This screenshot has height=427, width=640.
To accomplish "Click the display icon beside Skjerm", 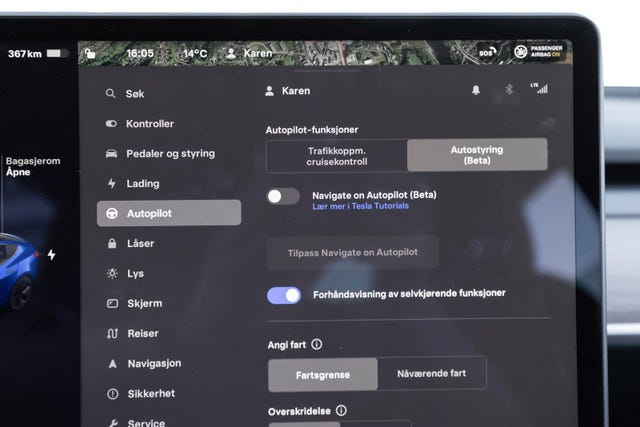I will (x=112, y=303).
